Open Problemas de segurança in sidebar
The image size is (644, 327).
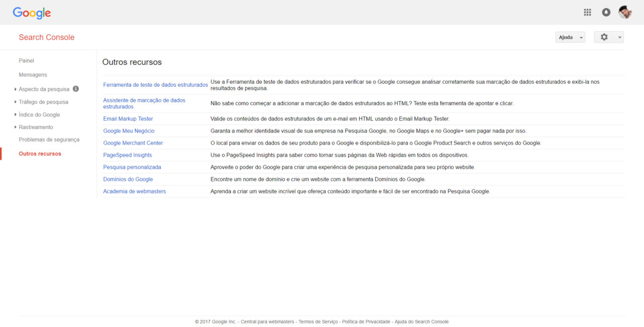[49, 140]
